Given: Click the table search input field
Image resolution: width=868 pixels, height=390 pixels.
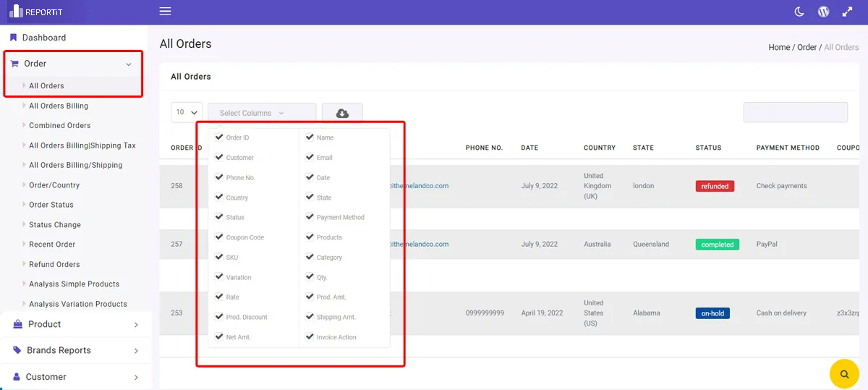Looking at the screenshot, I should (x=795, y=112).
